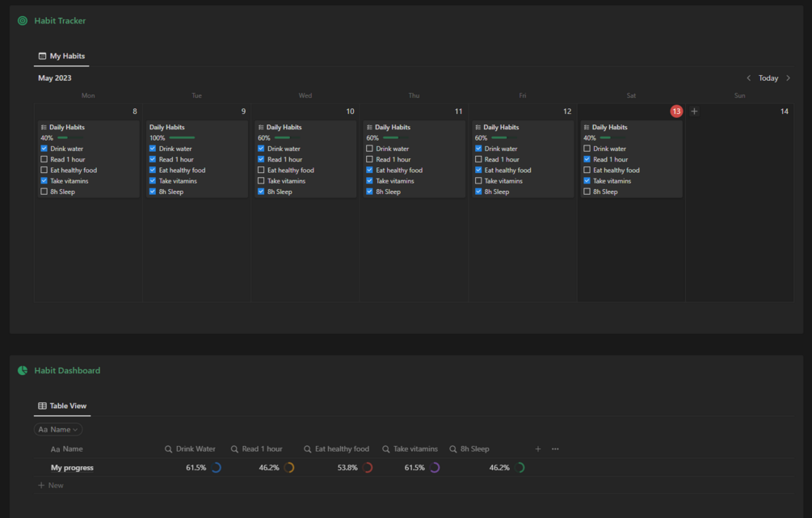Viewport: 812px width, 518px height.
Task: Click the Daily Habits page icon on day 11
Action: click(369, 128)
